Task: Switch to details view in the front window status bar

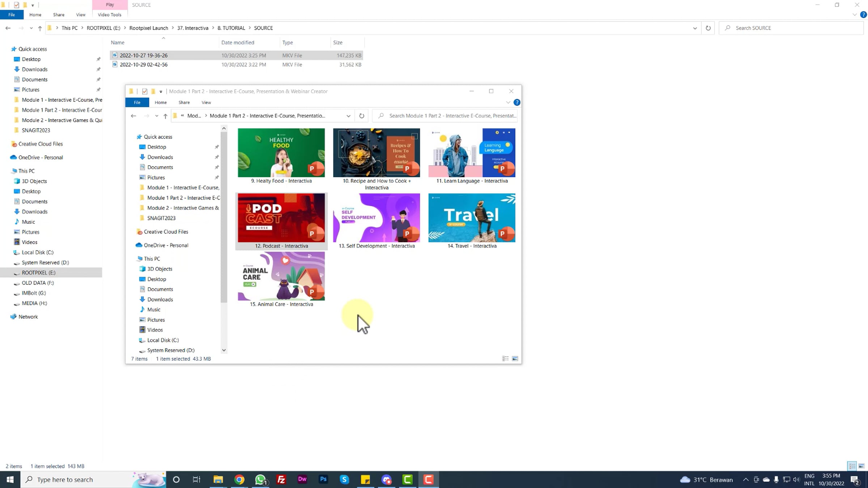Action: [505, 359]
